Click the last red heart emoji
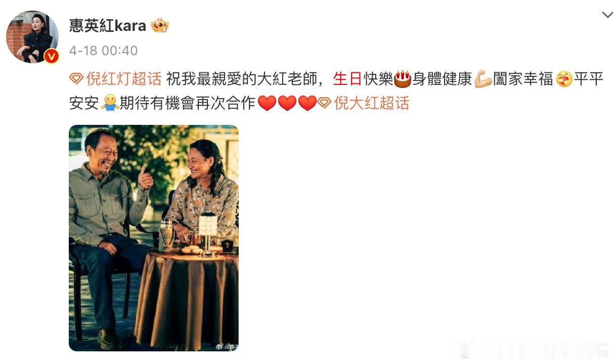Screen dimensions: 613x364 coord(307,104)
